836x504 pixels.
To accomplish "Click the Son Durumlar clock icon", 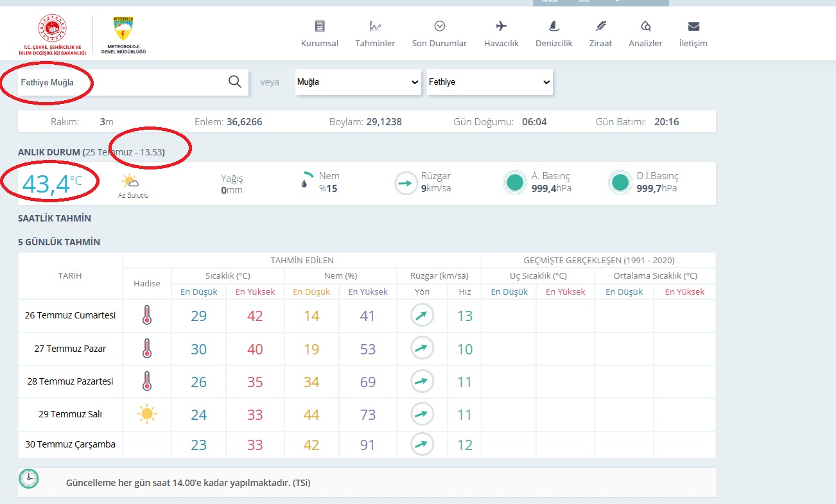I will 439,26.
